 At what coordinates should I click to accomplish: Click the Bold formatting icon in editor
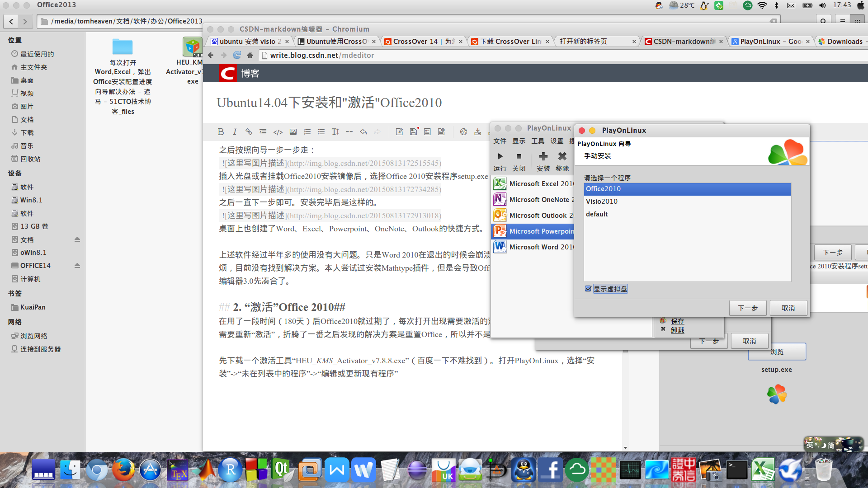click(221, 131)
